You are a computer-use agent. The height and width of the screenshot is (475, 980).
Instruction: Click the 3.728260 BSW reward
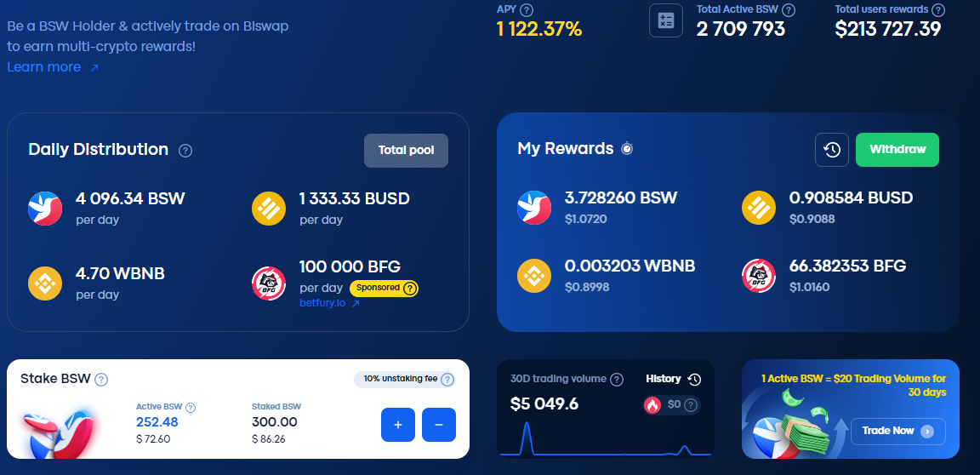coord(621,198)
